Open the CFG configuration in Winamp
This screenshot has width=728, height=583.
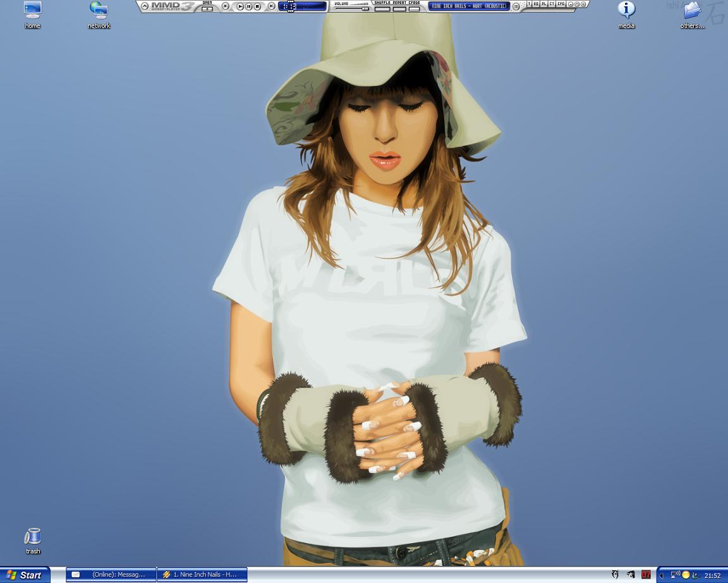click(x=561, y=4)
